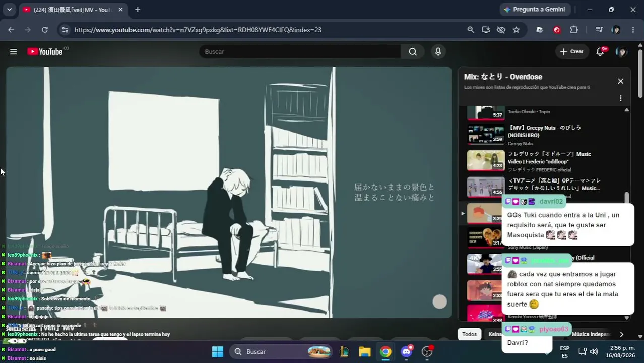Image resolution: width=644 pixels, height=363 pixels.
Task: Click the 3:55 4K video thumbnail
Action: tap(485, 264)
